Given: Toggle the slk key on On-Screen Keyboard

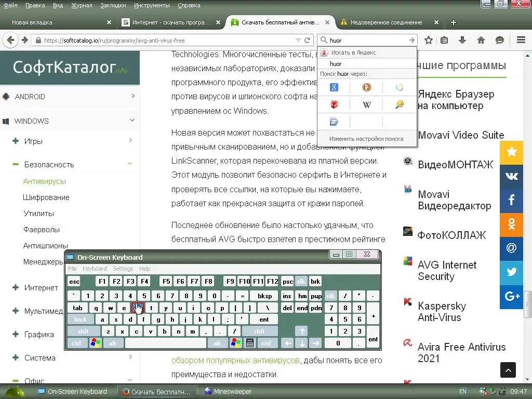Looking at the screenshot, I should (x=301, y=281).
